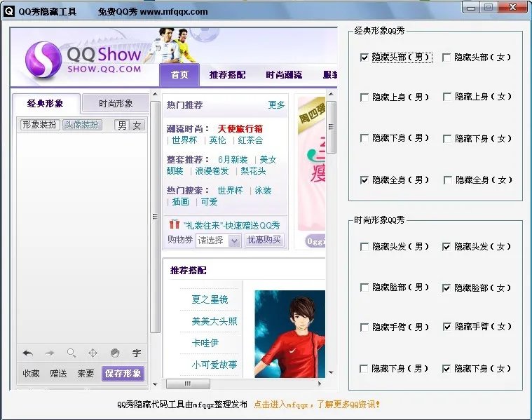The width and height of the screenshot is (532, 420).
Task: Open the 6月新装 link
Action: (x=233, y=160)
